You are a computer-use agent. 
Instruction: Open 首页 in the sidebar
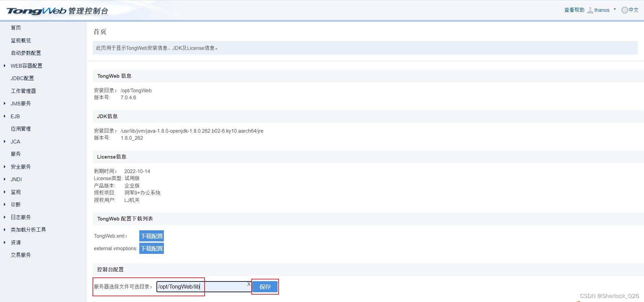point(16,28)
